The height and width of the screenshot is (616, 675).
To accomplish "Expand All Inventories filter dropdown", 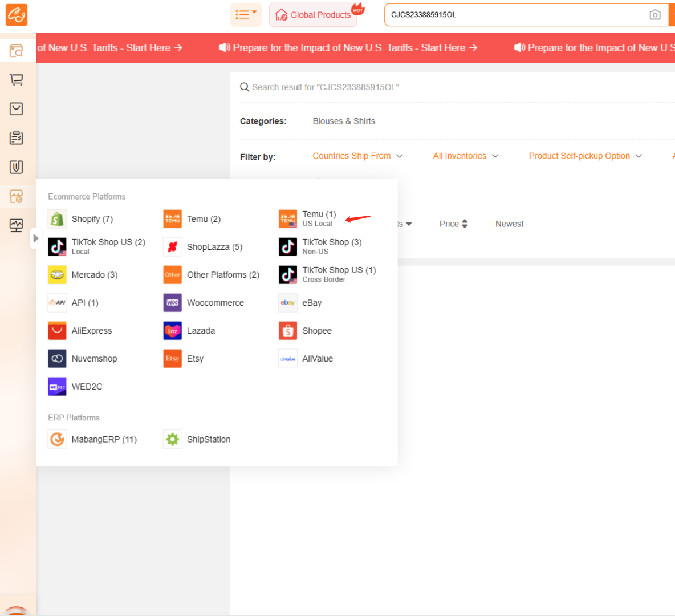I will (x=465, y=156).
